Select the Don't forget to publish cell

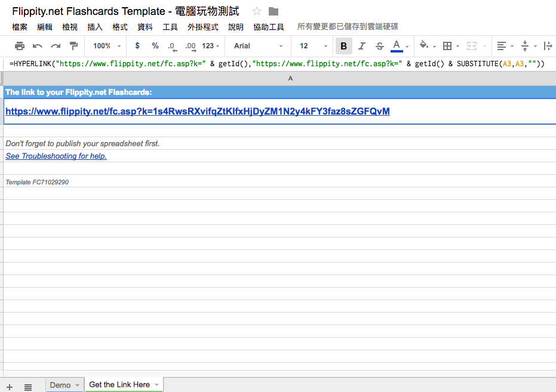(x=279, y=143)
